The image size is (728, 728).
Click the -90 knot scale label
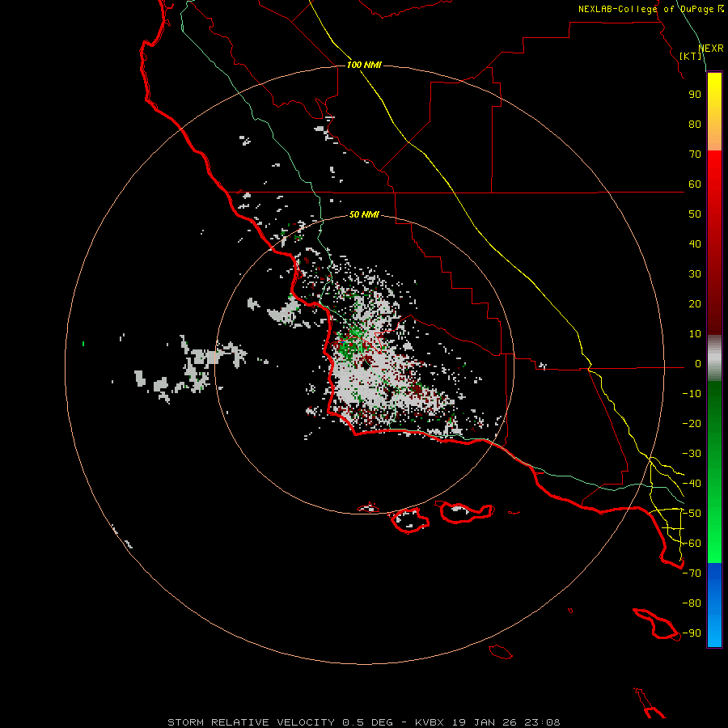pyautogui.click(x=692, y=633)
